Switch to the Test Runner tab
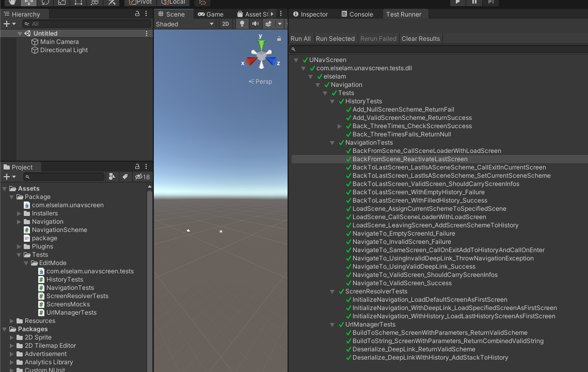 [404, 14]
